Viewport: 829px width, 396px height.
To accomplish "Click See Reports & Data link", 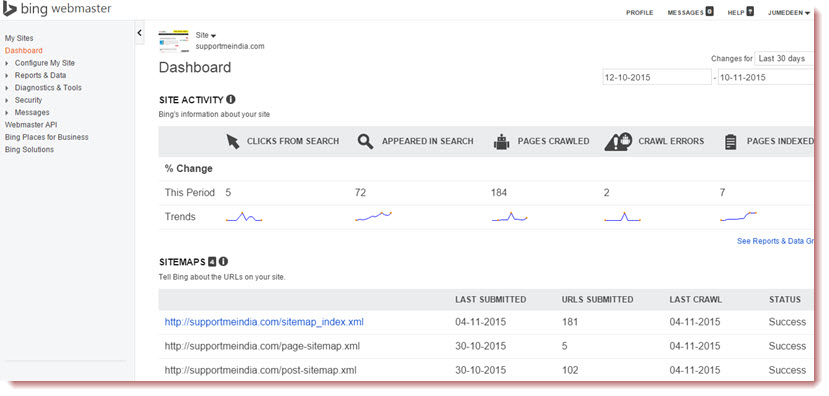I will pos(775,241).
